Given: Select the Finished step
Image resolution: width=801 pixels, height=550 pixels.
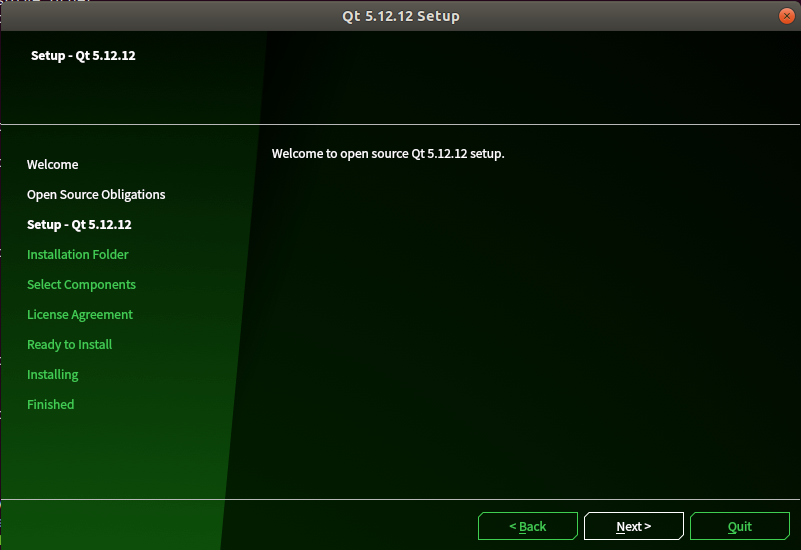Looking at the screenshot, I should click(x=51, y=404).
